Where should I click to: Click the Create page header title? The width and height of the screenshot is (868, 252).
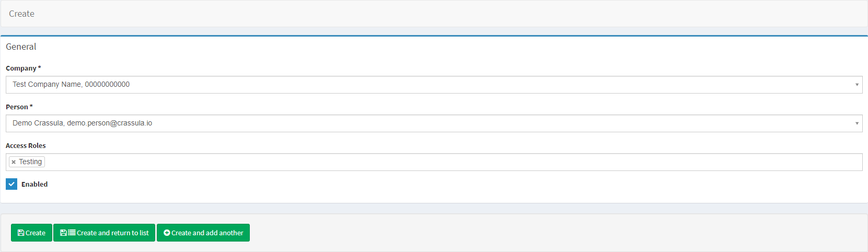21,14
